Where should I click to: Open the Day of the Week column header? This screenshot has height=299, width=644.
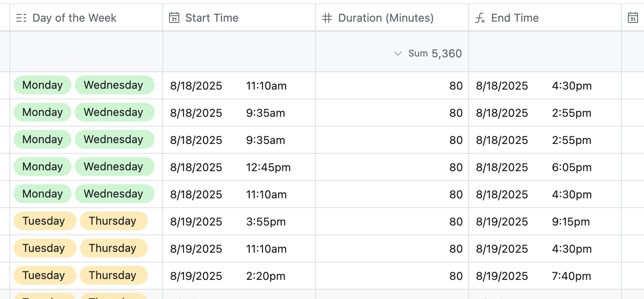click(x=74, y=18)
